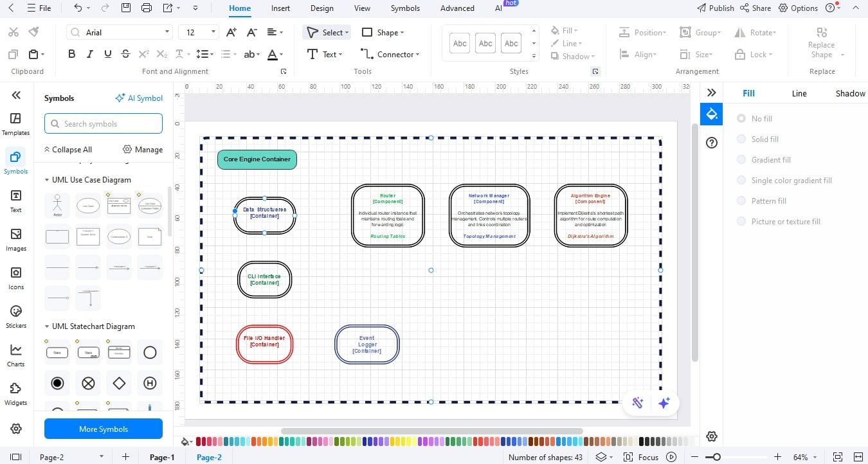Click the More Symbols button
The image size is (868, 464).
point(104,429)
